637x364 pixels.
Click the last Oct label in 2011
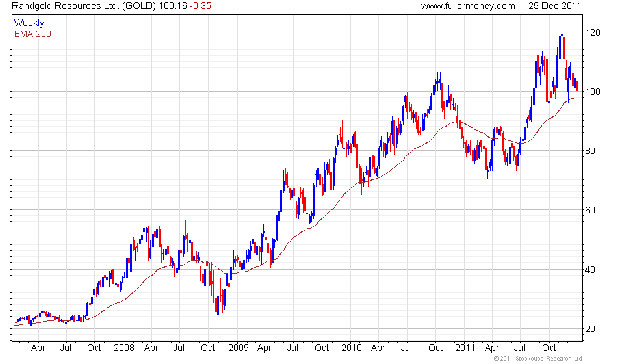point(549,348)
